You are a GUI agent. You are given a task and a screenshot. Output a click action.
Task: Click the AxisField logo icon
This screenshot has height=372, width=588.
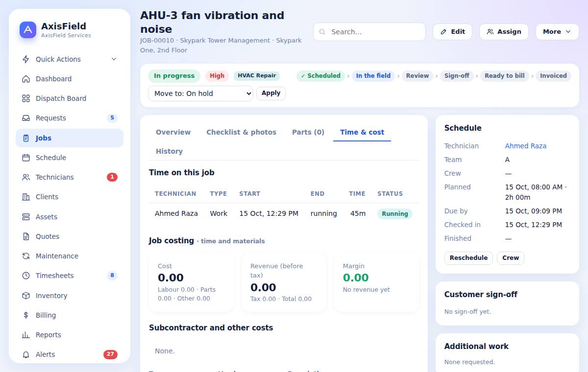click(28, 30)
